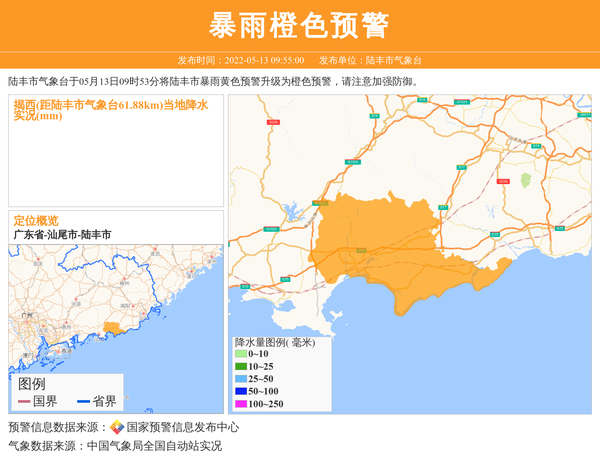Click the 中国气象局全国自动站实况 source text

tap(154, 446)
